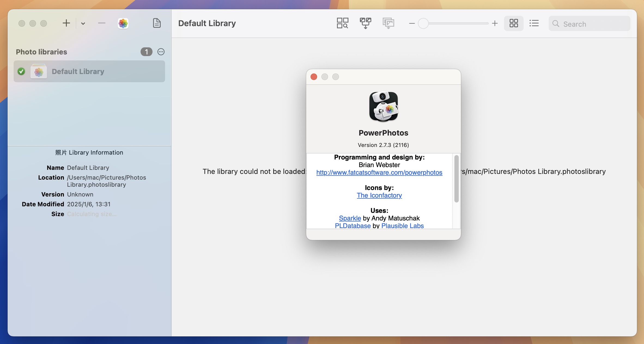Viewport: 644px width, 344px height.
Task: Click the shared album icon in toolbar
Action: (x=388, y=23)
